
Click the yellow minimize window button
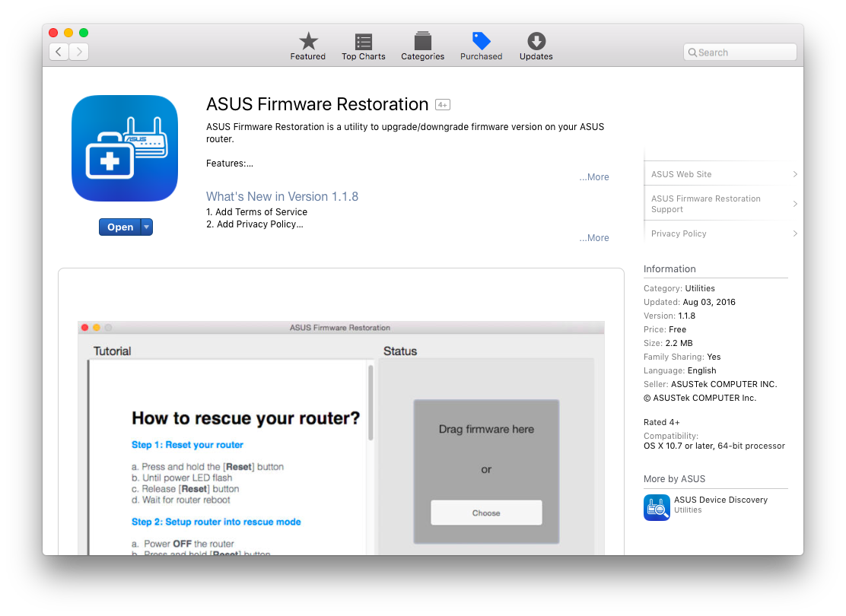pyautogui.click(x=68, y=33)
